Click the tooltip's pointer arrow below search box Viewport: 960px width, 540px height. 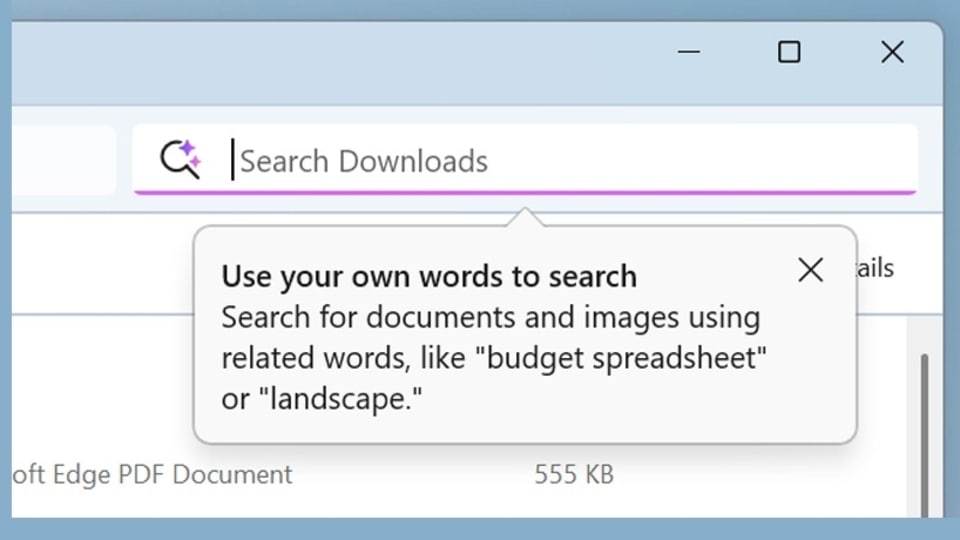(523, 217)
